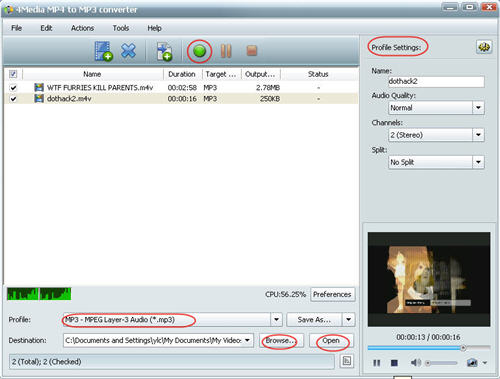
Task: Select the dothack2.m4v file name
Action: click(x=69, y=99)
